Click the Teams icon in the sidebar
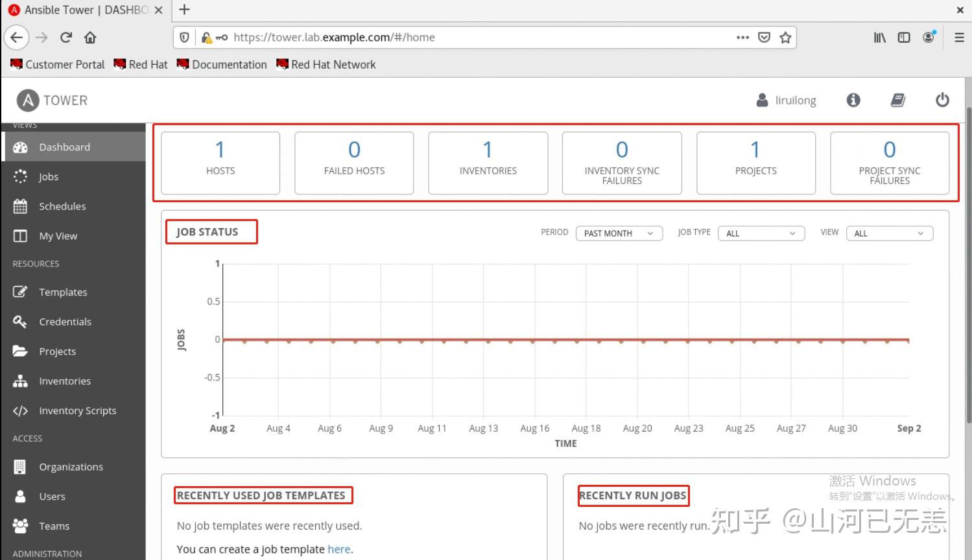This screenshot has width=972, height=560. click(x=20, y=526)
